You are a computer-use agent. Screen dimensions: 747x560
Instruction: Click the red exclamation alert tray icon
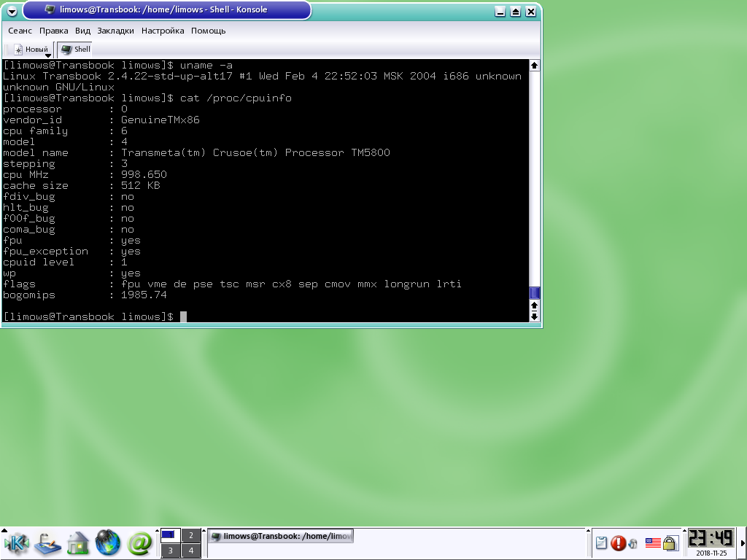point(619,542)
